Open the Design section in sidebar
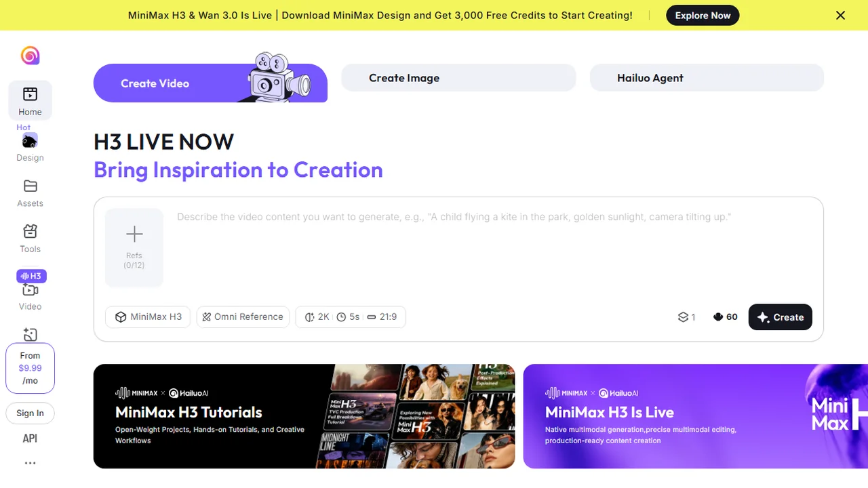868x488 pixels. pos(30,148)
